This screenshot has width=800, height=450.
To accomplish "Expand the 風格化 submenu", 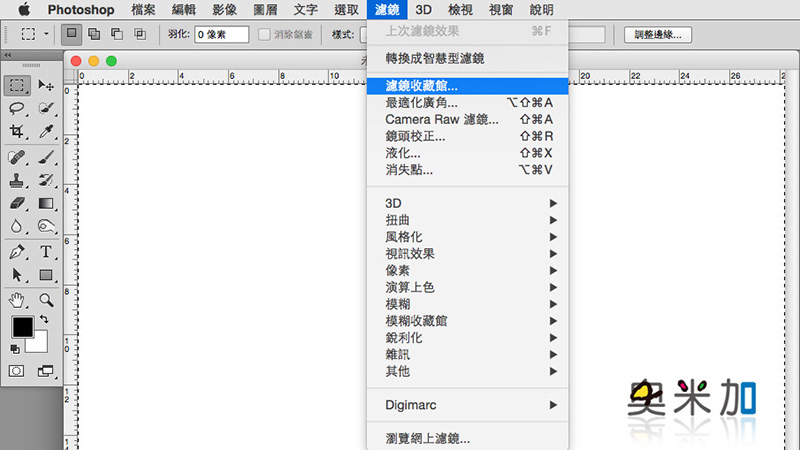I will [467, 237].
